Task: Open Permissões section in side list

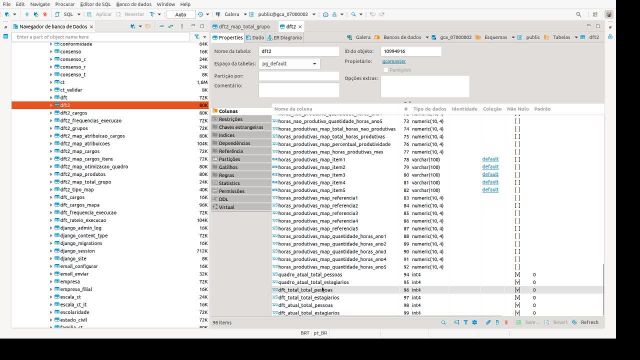Action: coord(242,191)
